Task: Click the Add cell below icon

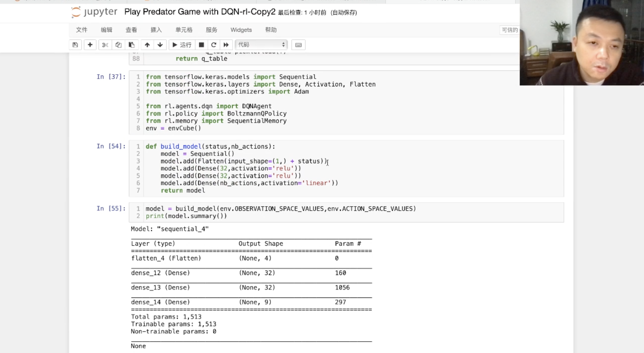Action: click(x=90, y=44)
